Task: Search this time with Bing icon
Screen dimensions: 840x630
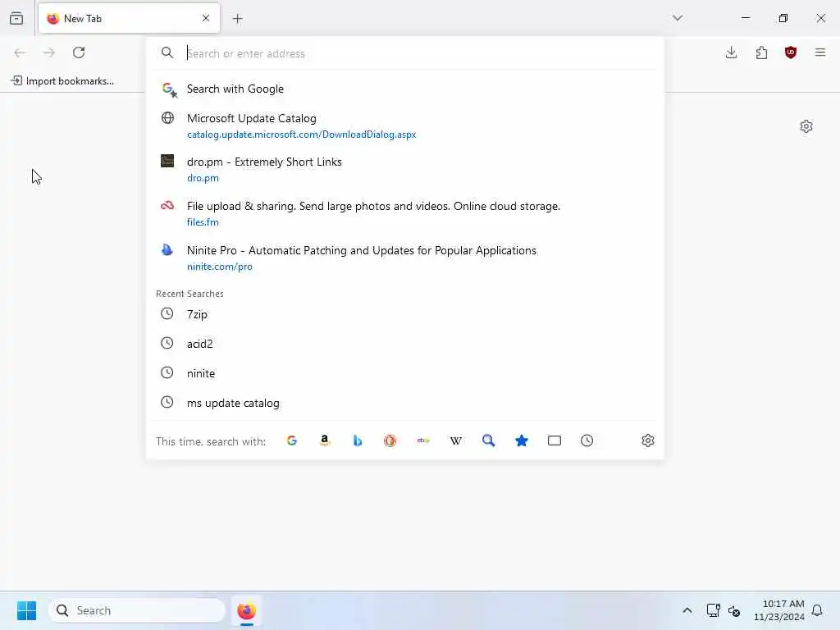Action: click(358, 441)
